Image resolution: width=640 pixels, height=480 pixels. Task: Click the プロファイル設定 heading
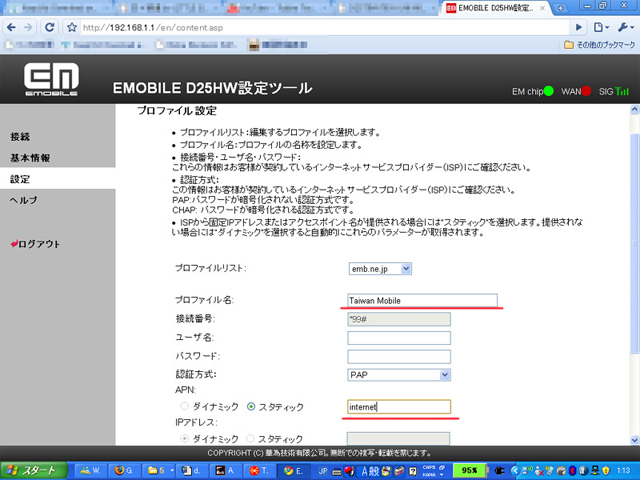[x=177, y=111]
